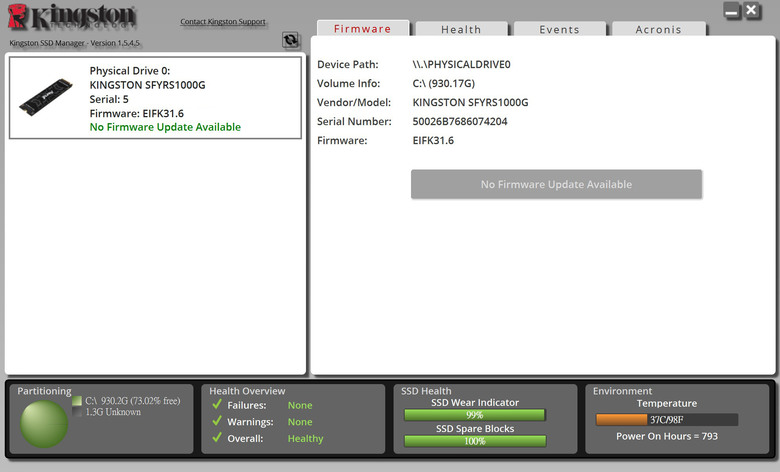Click the volume info C:\ (930.17G)
The width and height of the screenshot is (780, 472).
click(443, 83)
